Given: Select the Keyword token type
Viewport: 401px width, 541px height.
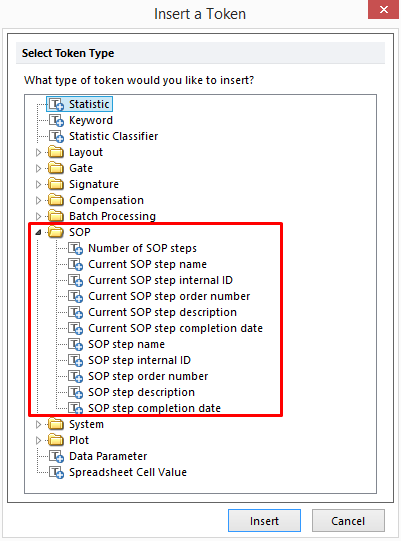Looking at the screenshot, I should click(x=91, y=120).
